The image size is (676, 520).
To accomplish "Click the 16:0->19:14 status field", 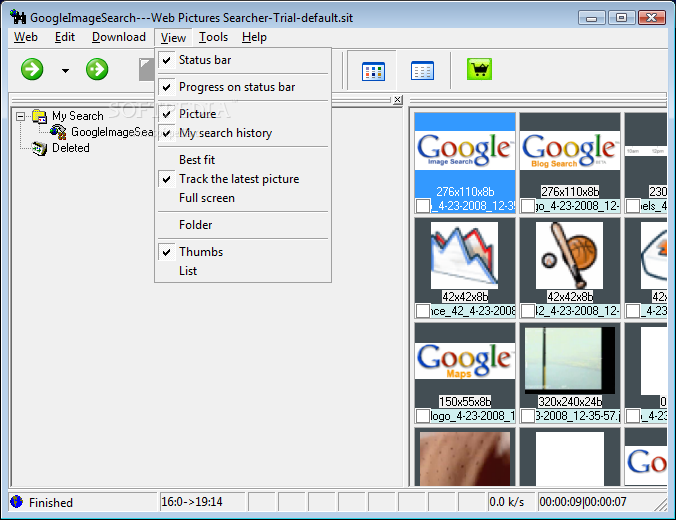I will tap(202, 502).
